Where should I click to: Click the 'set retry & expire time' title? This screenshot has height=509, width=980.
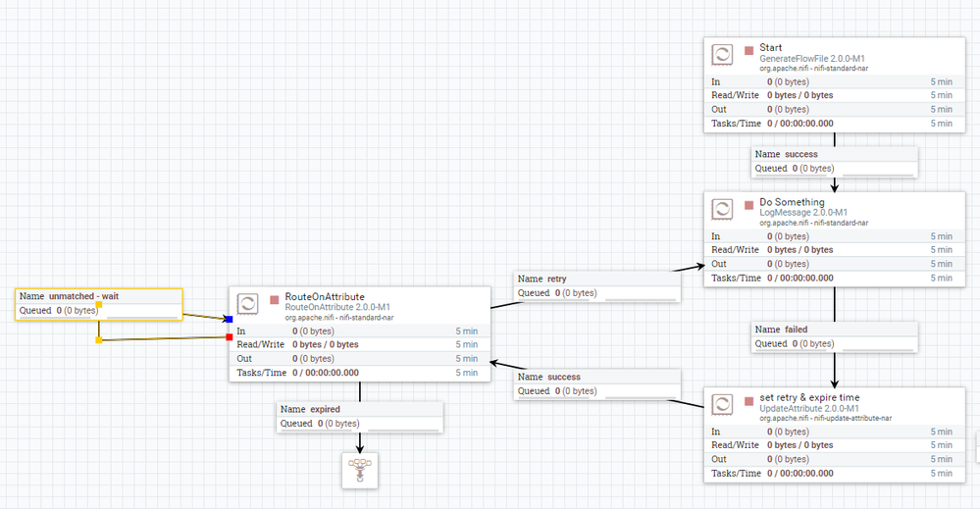point(809,397)
